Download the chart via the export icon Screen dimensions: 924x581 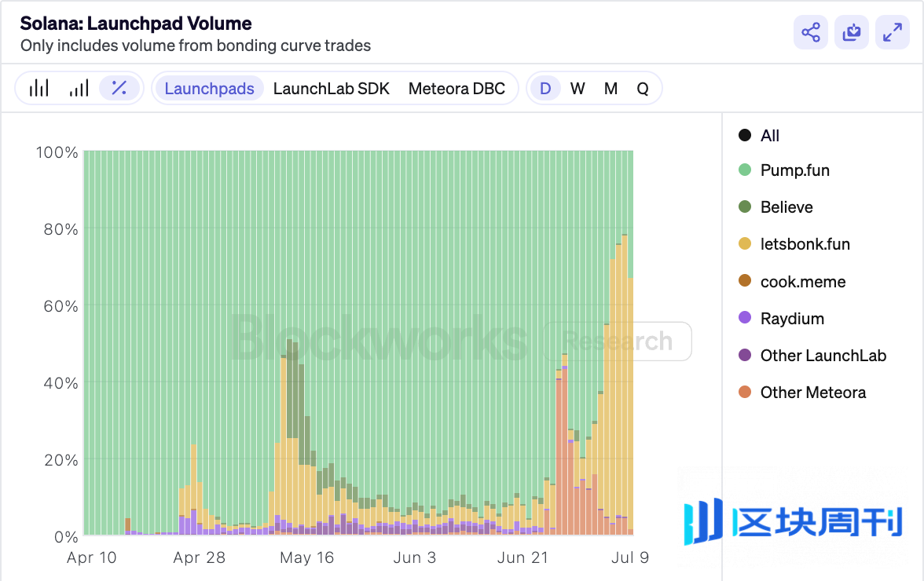pos(852,32)
